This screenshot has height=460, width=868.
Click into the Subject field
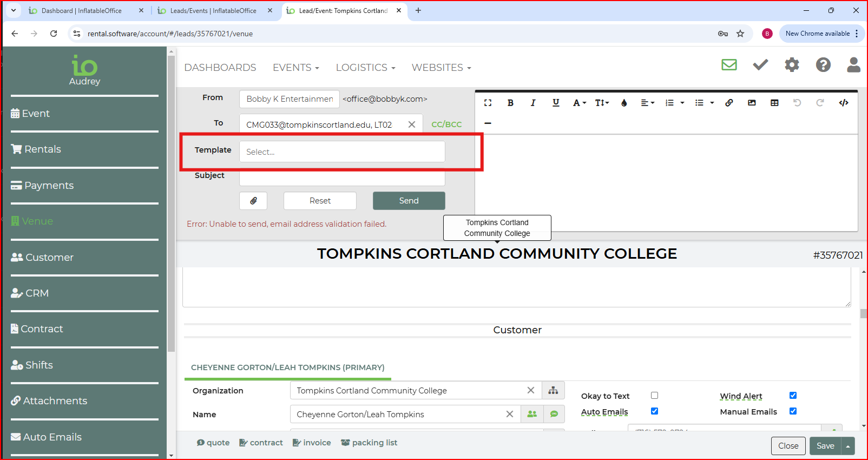tap(342, 178)
